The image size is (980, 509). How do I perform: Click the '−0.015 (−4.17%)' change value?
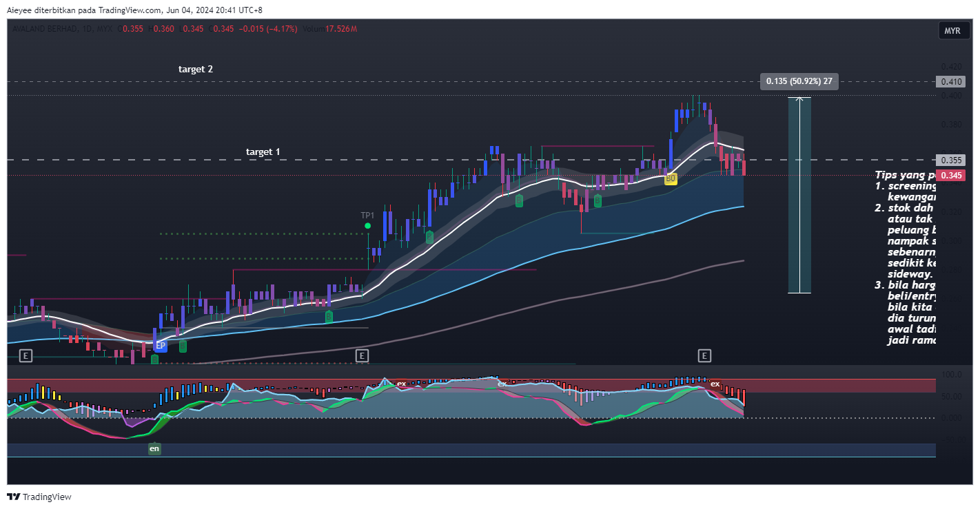point(269,29)
